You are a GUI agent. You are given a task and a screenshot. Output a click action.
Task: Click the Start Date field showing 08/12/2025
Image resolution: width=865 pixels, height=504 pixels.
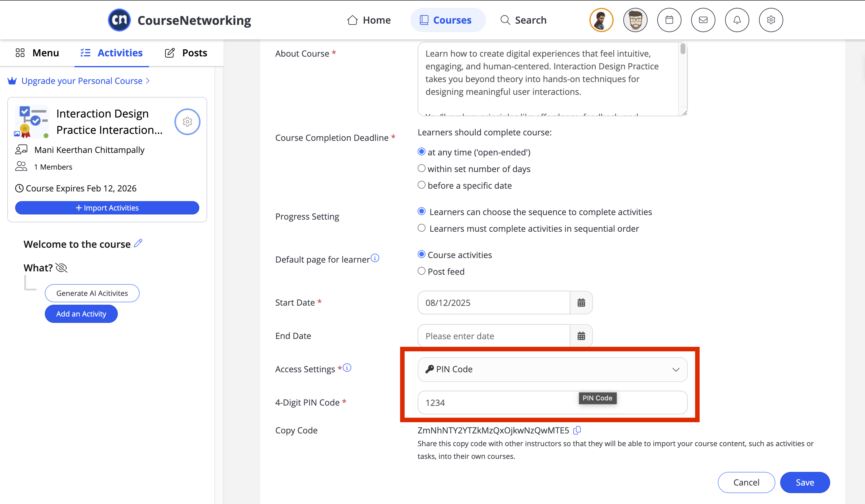pos(494,303)
